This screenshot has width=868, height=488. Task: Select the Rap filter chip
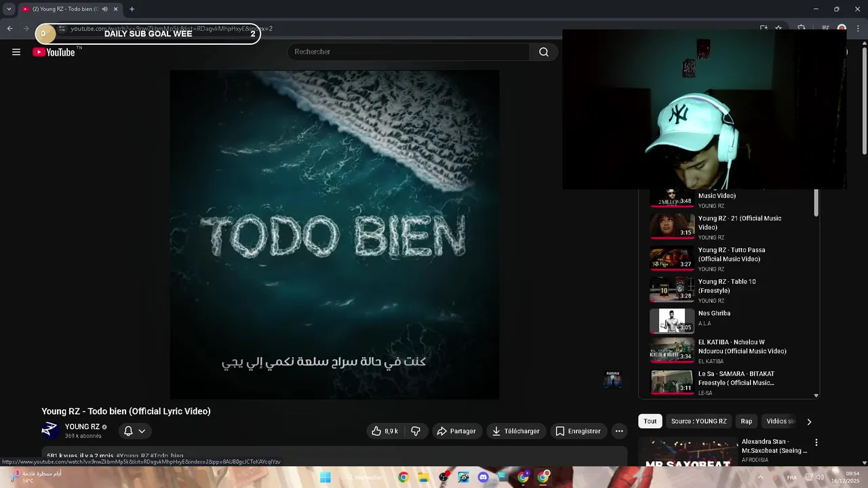click(x=747, y=422)
